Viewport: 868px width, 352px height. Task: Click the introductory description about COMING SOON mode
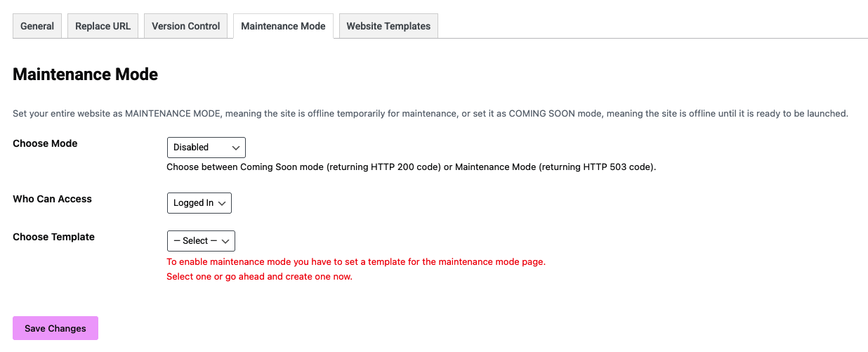[430, 113]
